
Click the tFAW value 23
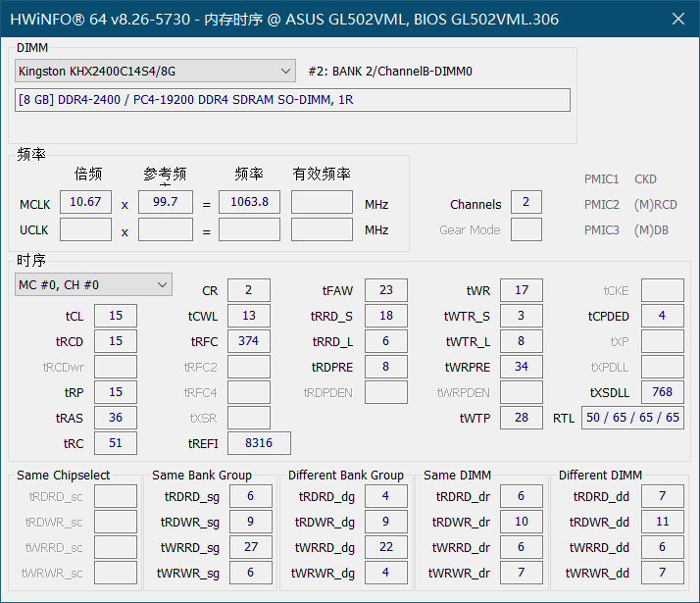pos(386,290)
